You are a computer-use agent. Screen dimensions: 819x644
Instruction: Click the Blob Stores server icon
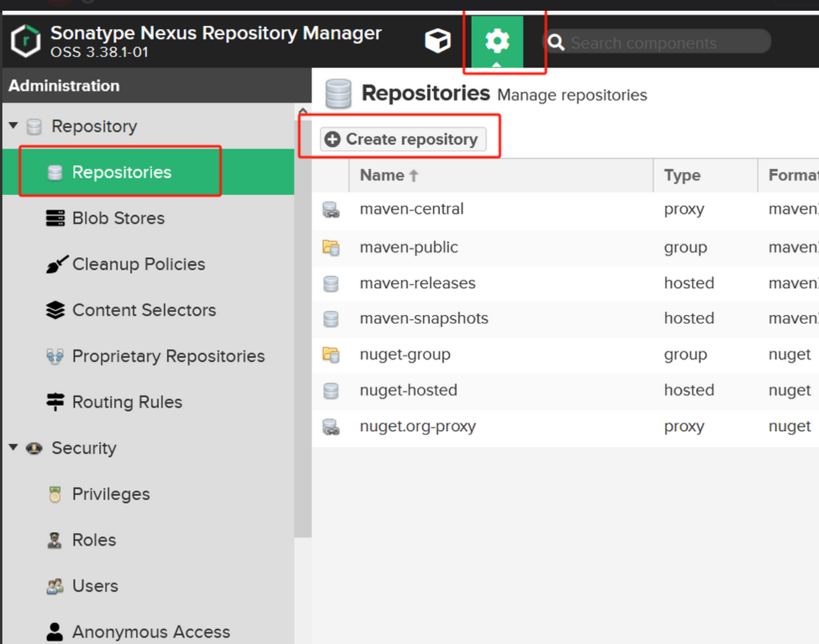[55, 218]
